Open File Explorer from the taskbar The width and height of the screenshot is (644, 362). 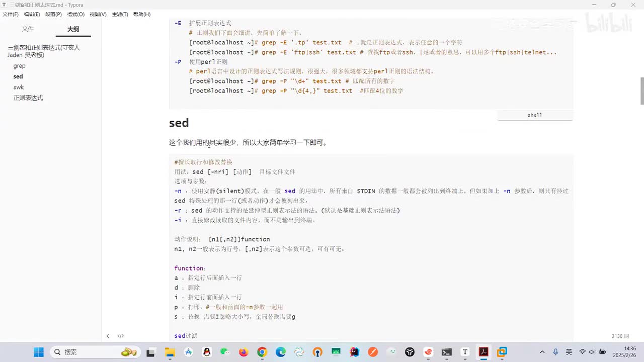[x=170, y=352]
